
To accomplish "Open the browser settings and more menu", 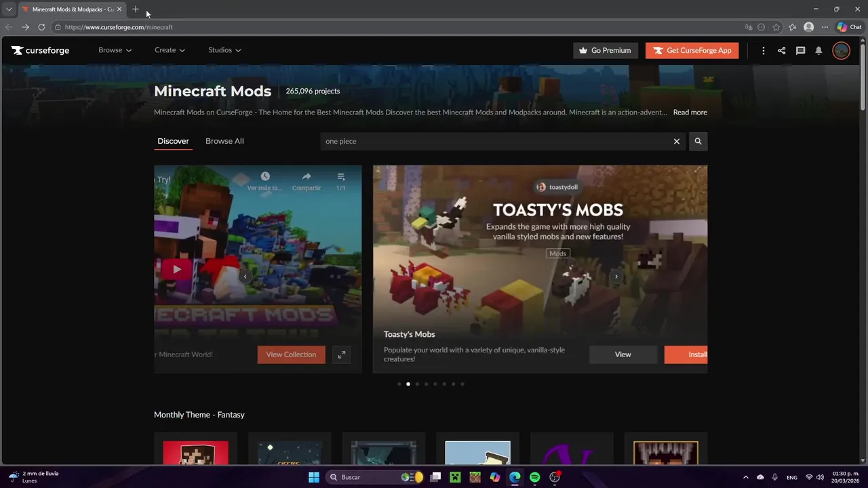I will coord(825,27).
